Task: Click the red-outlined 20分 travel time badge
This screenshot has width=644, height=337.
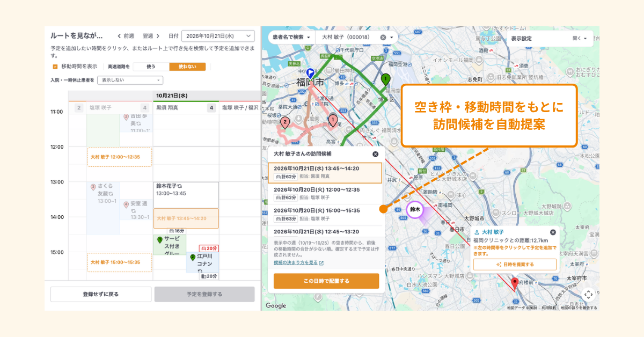Action: coord(209,248)
